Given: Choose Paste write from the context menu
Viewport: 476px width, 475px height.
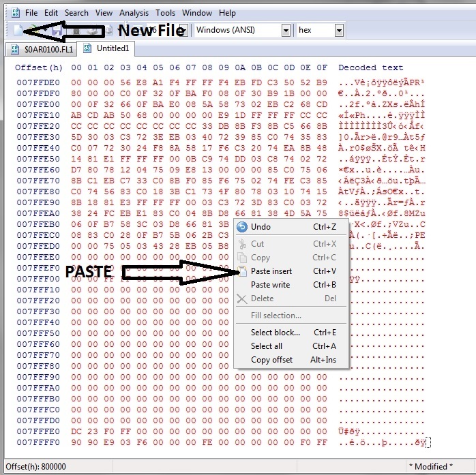Looking at the screenshot, I should [x=291, y=285].
